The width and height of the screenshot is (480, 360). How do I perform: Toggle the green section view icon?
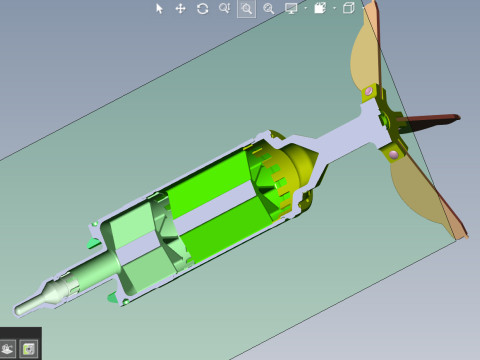click(x=29, y=349)
